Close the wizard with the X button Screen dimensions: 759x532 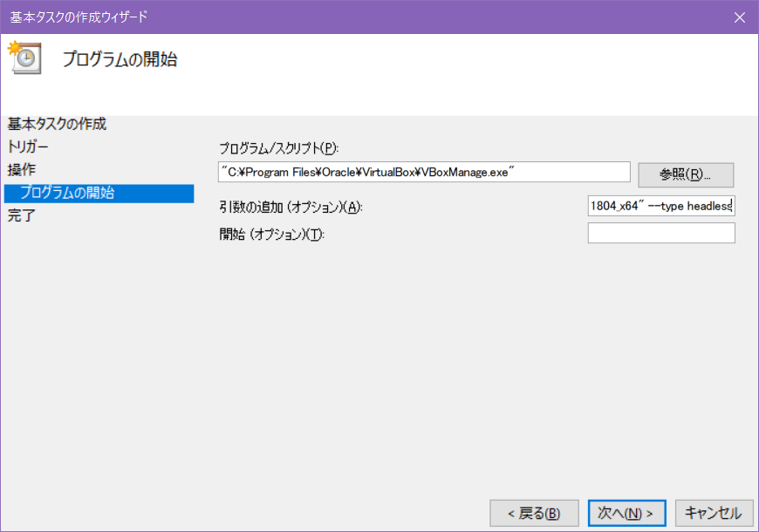[x=741, y=16]
